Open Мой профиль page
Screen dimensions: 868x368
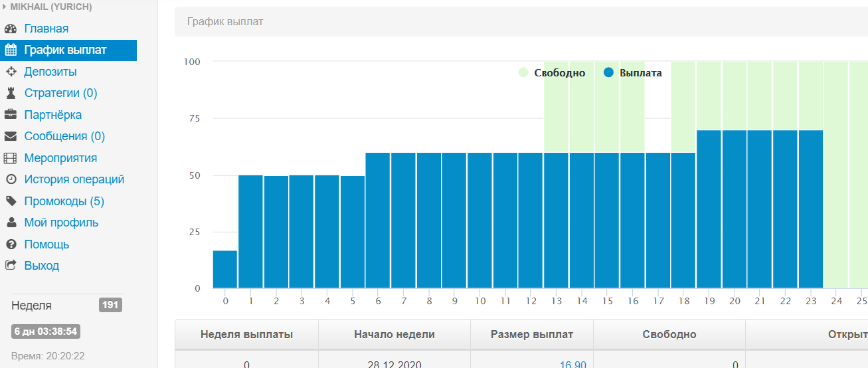click(61, 223)
